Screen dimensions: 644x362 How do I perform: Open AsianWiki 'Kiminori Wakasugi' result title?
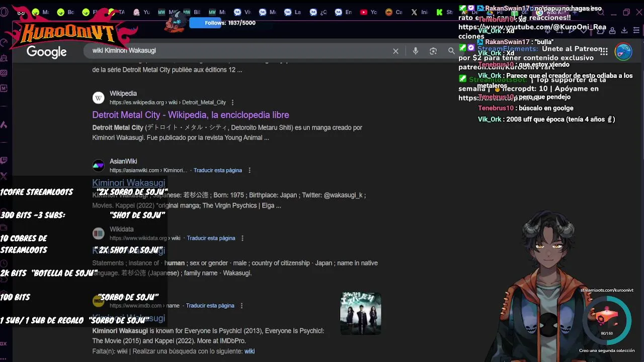(128, 183)
